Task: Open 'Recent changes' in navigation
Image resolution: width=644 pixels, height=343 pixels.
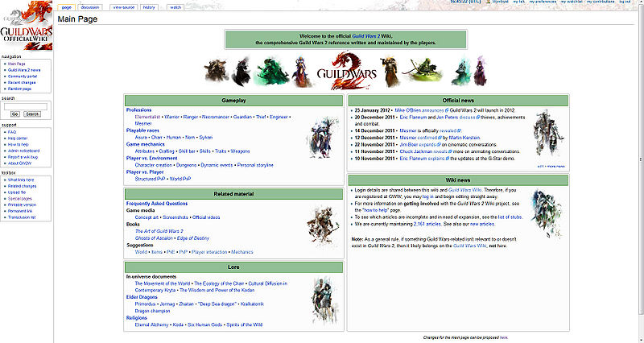Action: tap(22, 83)
